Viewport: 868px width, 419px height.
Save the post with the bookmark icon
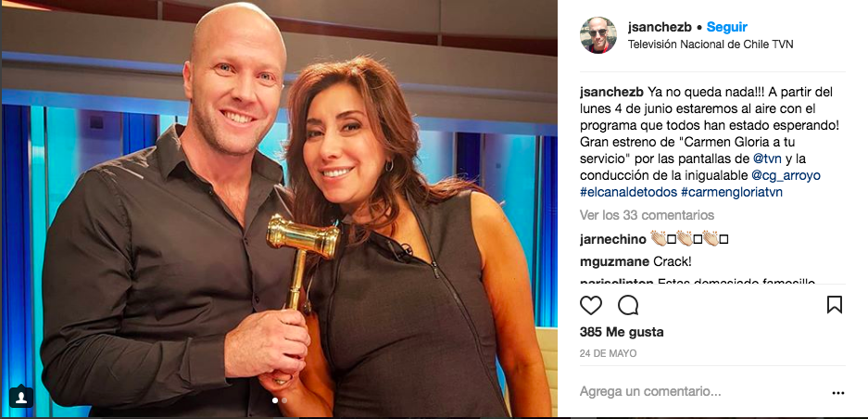(835, 305)
